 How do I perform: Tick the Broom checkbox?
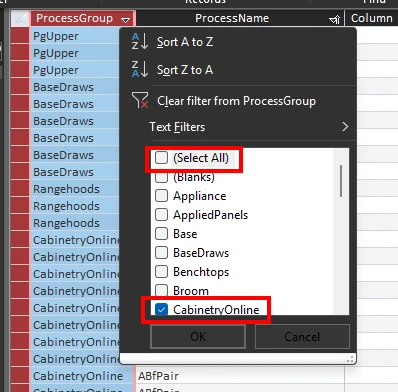(161, 290)
